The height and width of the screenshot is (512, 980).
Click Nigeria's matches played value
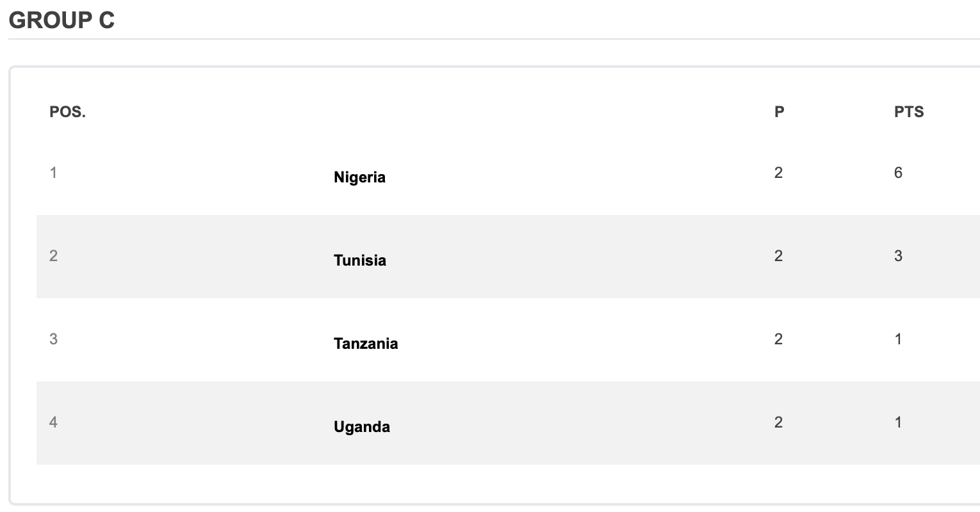(778, 173)
